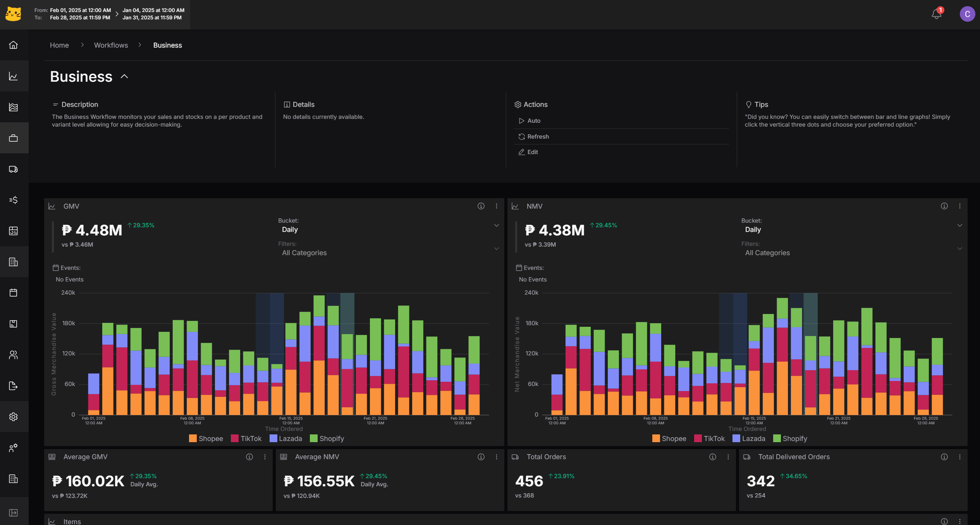The width and height of the screenshot is (980, 525).
Task: Open the calendar sidebar icon
Action: coord(14,293)
